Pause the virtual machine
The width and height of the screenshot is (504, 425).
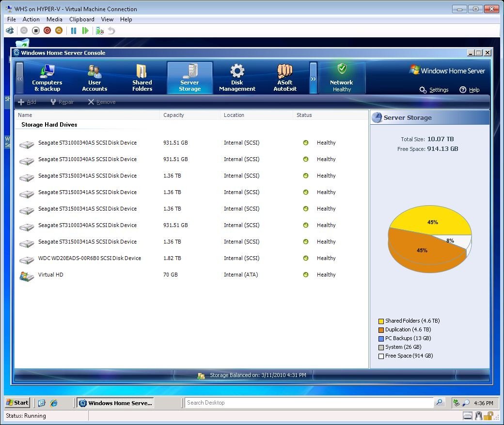74,31
